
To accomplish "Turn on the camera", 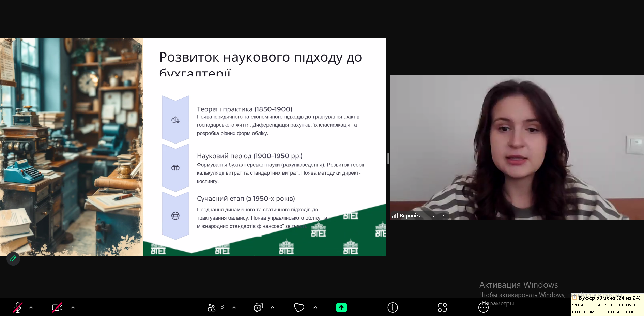I will [x=57, y=307].
